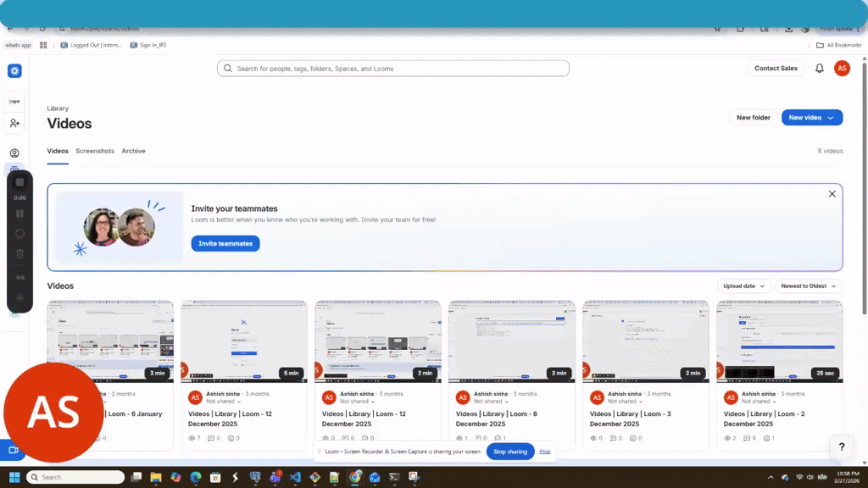Open the browser downloads icon
Image resolution: width=868 pixels, height=488 pixels.
pos(788,29)
